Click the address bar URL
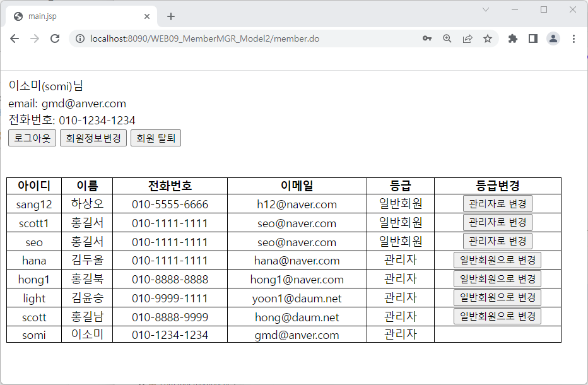 point(205,38)
